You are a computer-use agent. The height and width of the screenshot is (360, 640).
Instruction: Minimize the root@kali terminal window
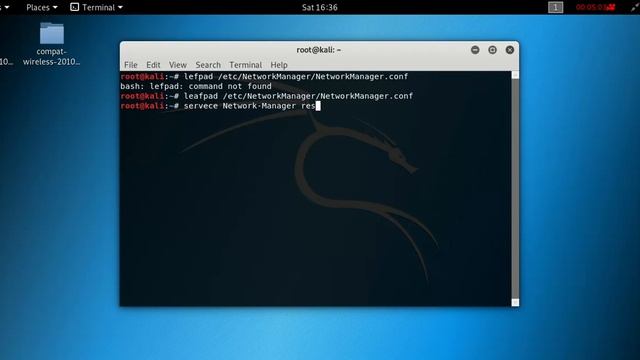point(475,50)
